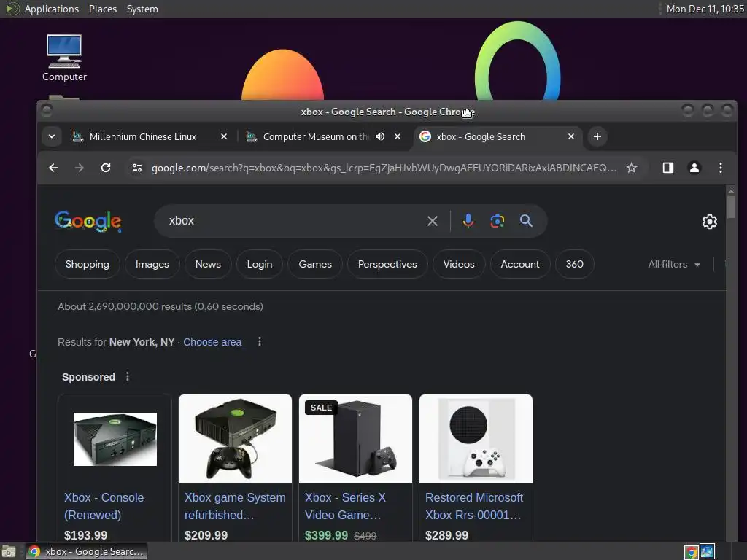Show desktop via bottom-left panel icon

pos(9,552)
